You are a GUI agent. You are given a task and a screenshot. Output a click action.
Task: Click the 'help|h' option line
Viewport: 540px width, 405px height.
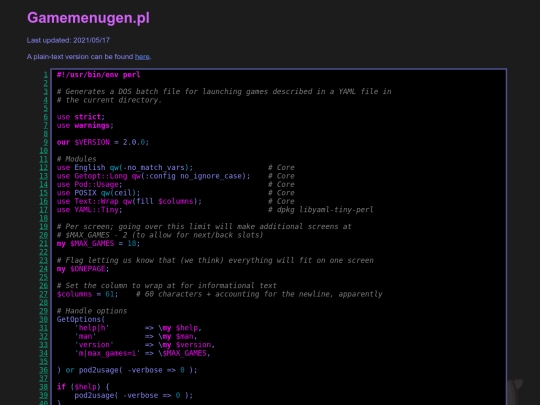pyautogui.click(x=138, y=328)
